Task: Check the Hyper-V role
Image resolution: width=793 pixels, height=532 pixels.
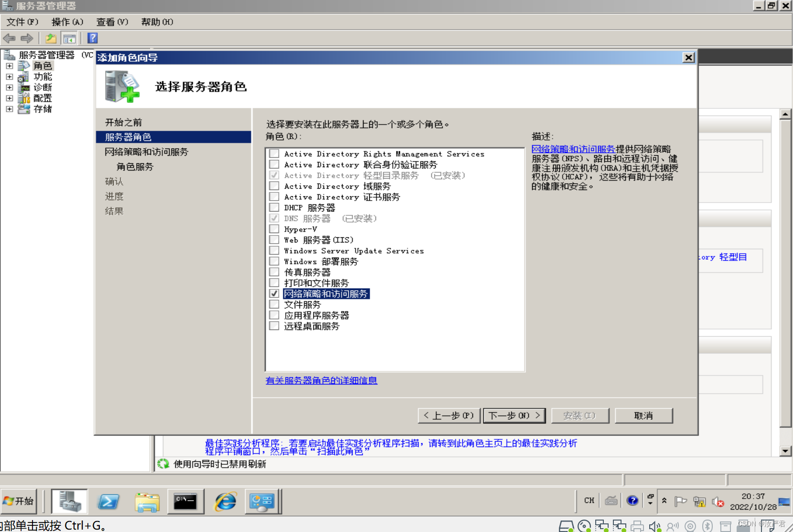Action: pos(274,229)
